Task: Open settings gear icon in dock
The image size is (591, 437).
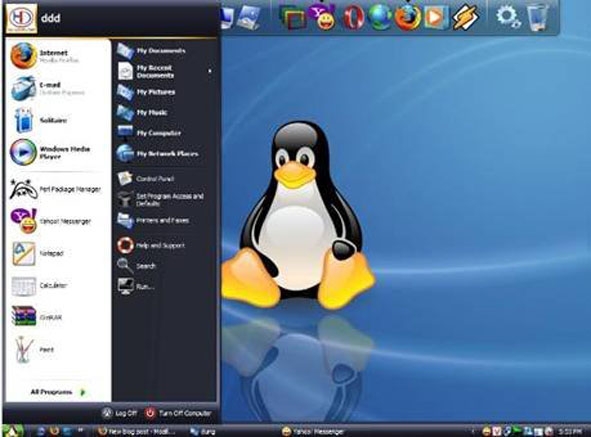Action: (508, 17)
